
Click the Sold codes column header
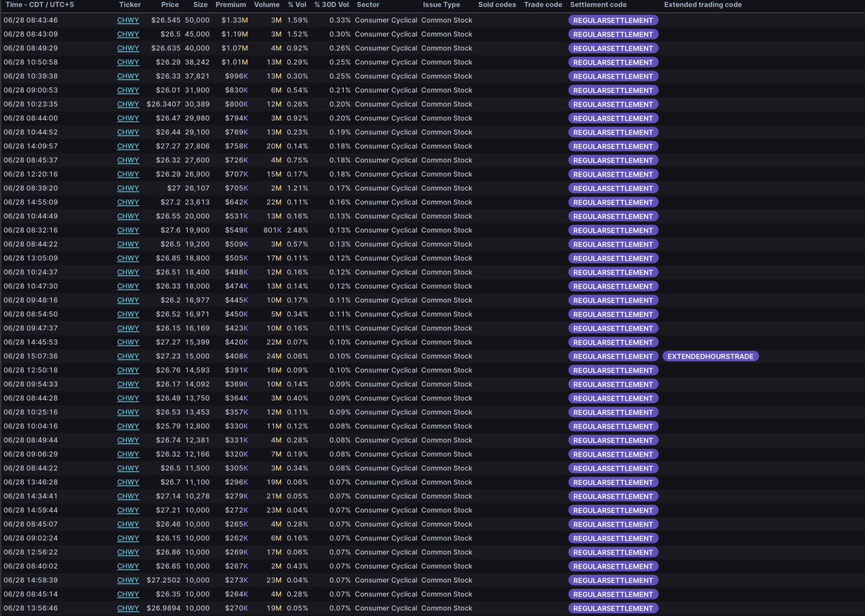[x=497, y=5]
